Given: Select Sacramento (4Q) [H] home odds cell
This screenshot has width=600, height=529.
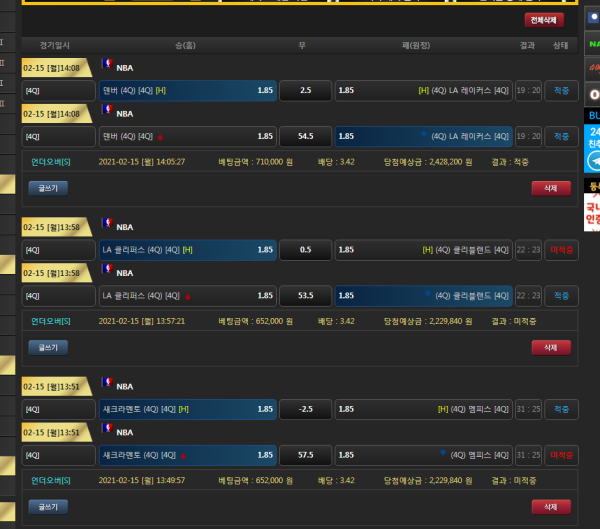Looking at the screenshot, I should pos(187,409).
